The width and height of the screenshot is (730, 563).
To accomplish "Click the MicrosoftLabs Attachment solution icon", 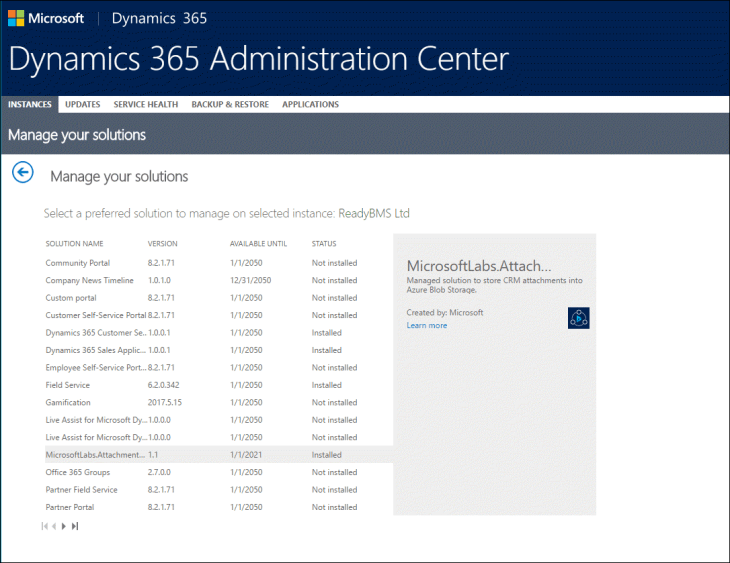I will [x=578, y=318].
